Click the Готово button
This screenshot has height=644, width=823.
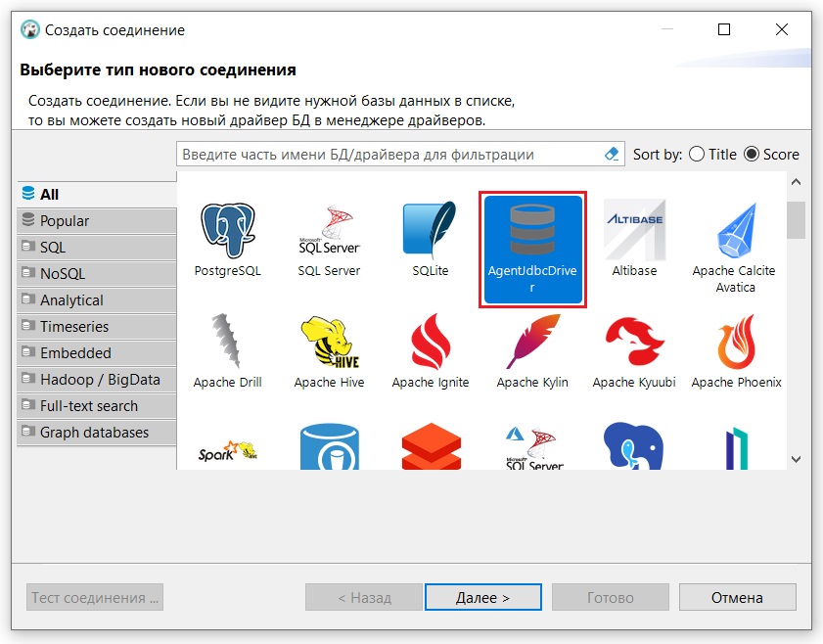click(611, 597)
